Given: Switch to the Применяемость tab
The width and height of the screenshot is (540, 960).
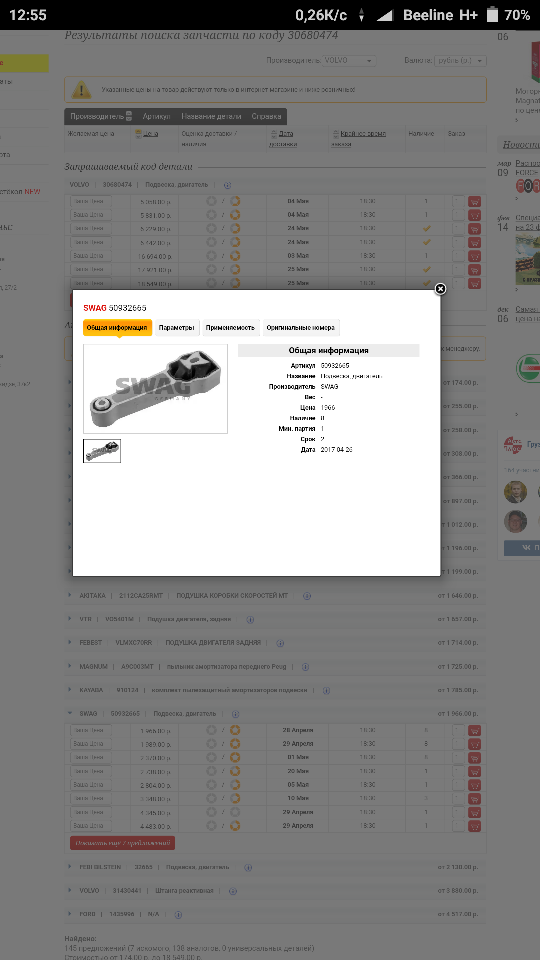Looking at the screenshot, I should 230,328.
